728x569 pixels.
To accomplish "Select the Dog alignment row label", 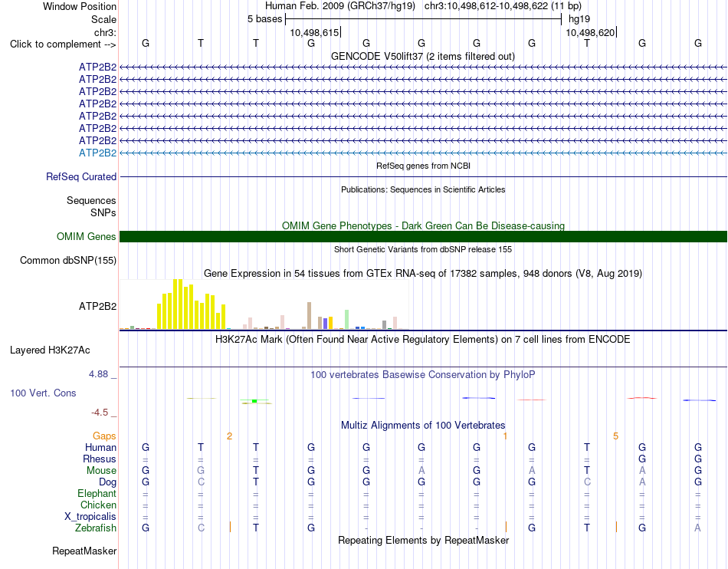I will pyautogui.click(x=108, y=482).
